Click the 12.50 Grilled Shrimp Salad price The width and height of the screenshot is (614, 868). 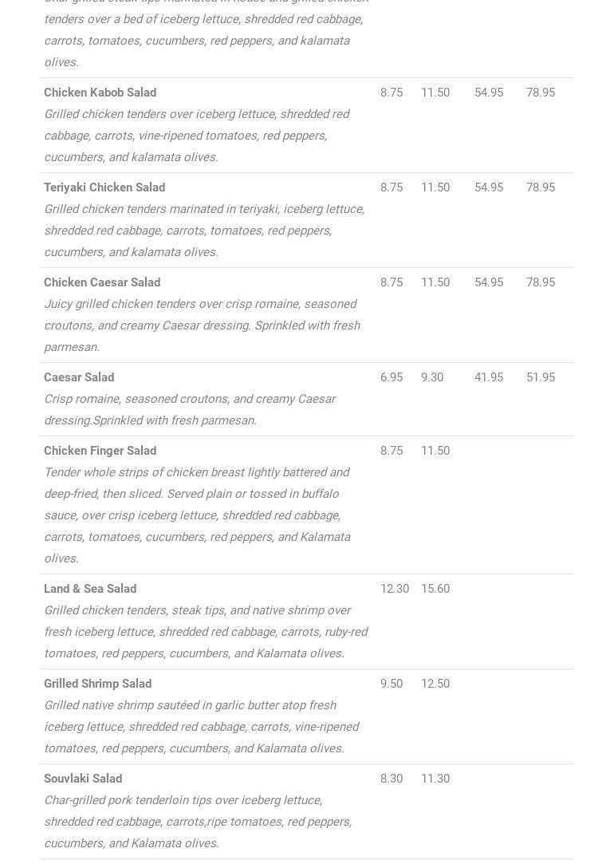click(x=435, y=684)
